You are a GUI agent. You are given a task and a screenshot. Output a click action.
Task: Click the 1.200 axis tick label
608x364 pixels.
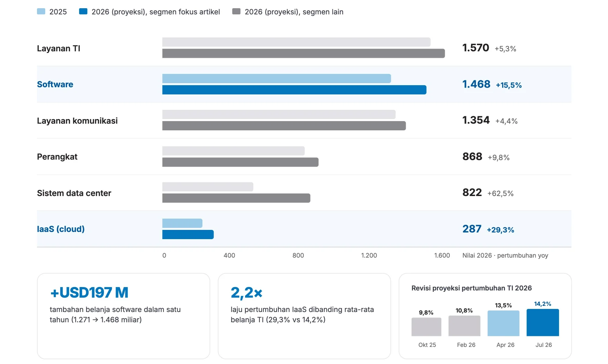[x=369, y=256]
